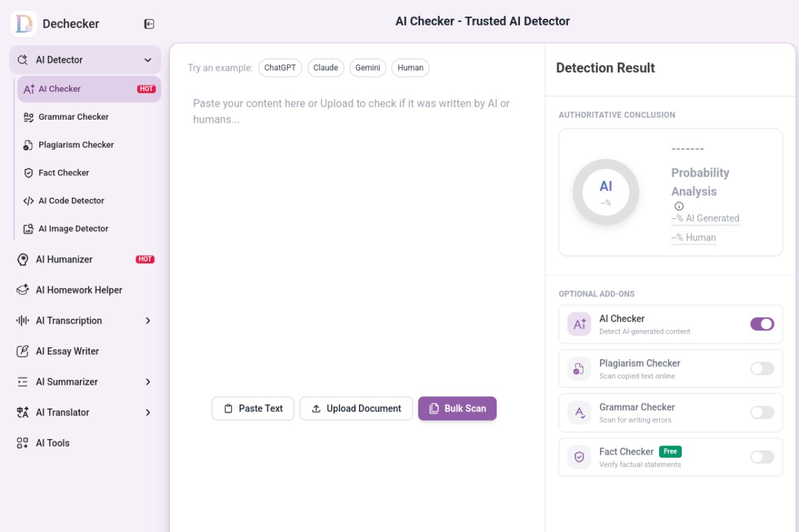The height and width of the screenshot is (532, 799).
Task: Click the AI probability donut gauge
Action: pyautogui.click(x=605, y=192)
